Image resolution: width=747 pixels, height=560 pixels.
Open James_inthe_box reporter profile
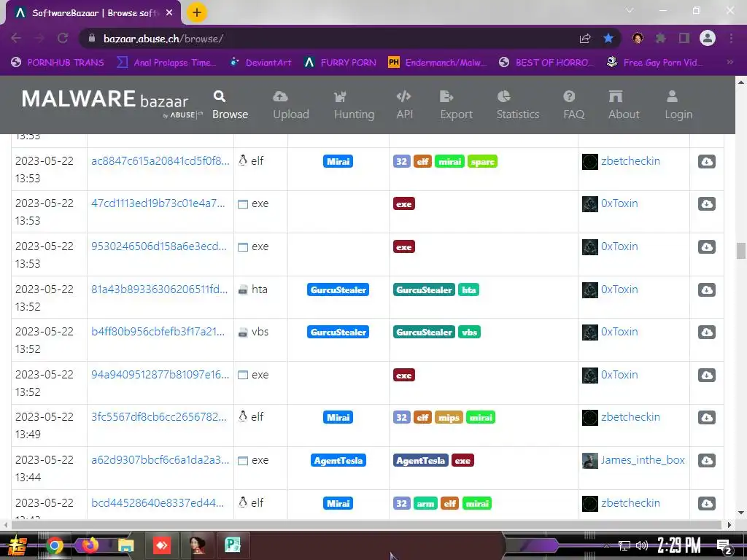(643, 460)
